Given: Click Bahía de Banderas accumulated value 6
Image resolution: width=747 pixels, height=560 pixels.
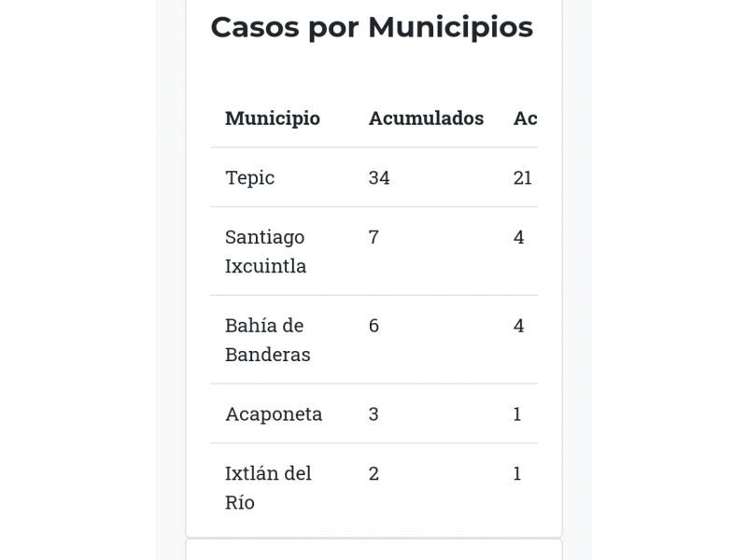Looking at the screenshot, I should point(373,326).
